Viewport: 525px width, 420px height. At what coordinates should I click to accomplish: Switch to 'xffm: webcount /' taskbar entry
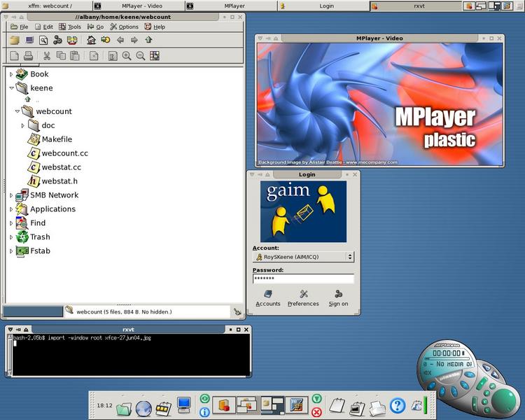[x=46, y=6]
